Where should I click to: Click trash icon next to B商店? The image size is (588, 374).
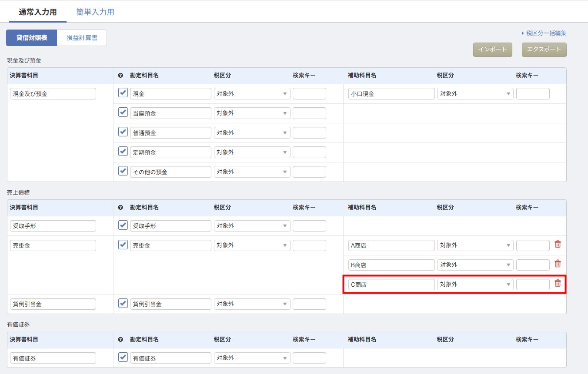[x=558, y=264]
